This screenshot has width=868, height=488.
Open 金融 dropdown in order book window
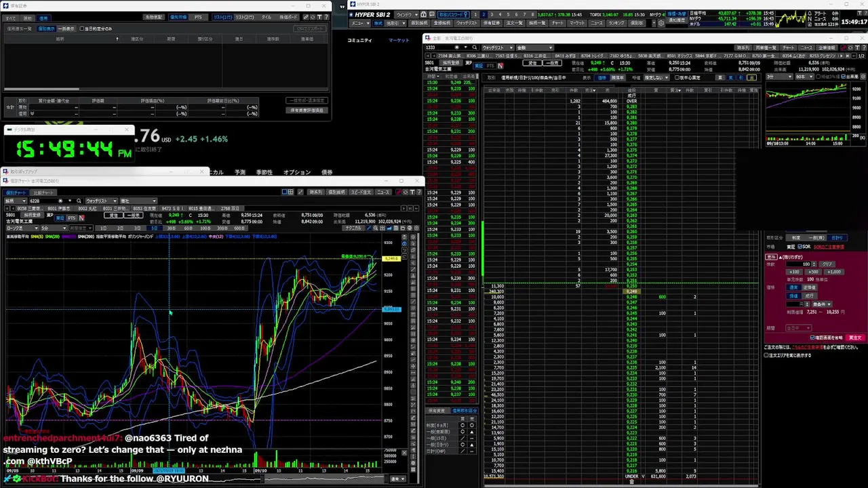tap(534, 47)
